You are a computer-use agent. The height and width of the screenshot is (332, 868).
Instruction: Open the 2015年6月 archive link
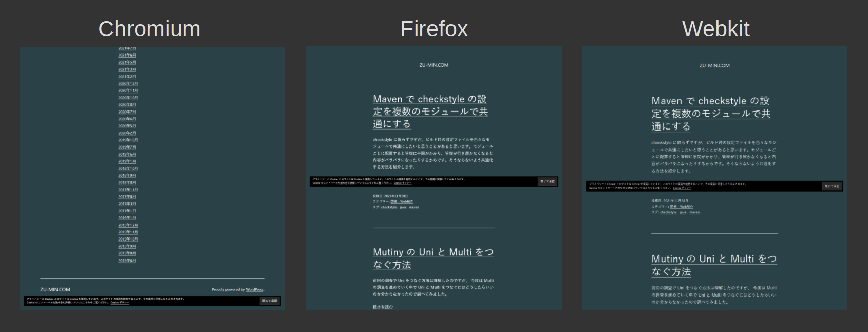click(x=127, y=261)
